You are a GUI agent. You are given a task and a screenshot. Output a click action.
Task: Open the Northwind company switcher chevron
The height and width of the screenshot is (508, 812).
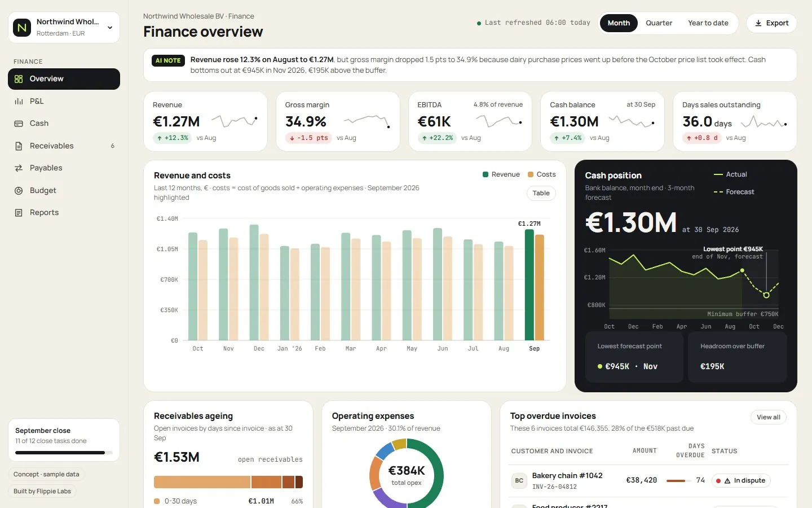click(110, 27)
